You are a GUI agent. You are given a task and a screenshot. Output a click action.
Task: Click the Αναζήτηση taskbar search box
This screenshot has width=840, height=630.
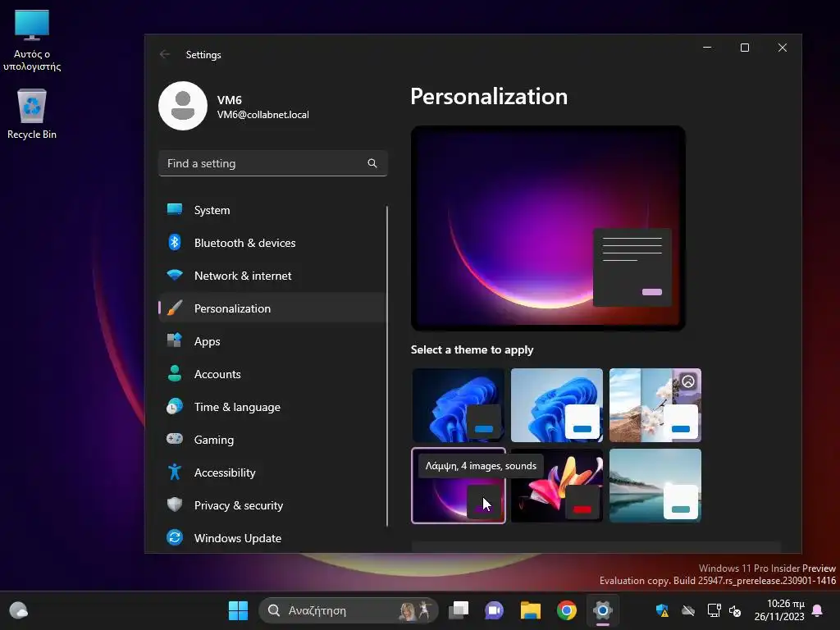pos(348,610)
